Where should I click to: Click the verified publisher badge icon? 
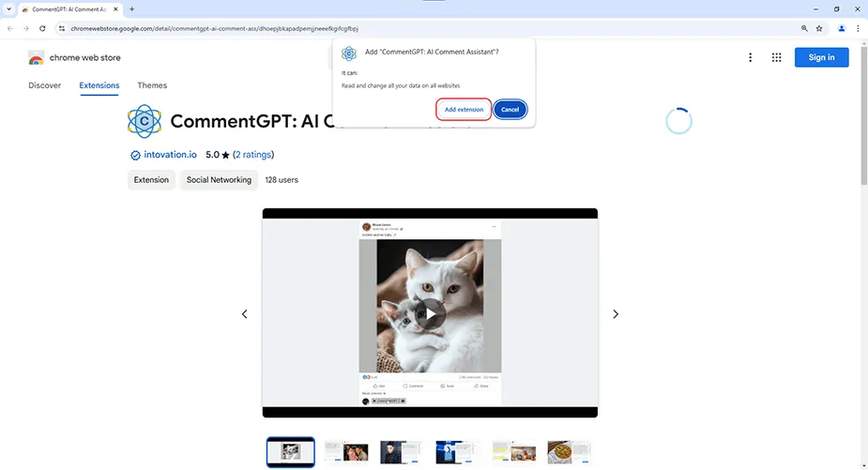point(135,155)
